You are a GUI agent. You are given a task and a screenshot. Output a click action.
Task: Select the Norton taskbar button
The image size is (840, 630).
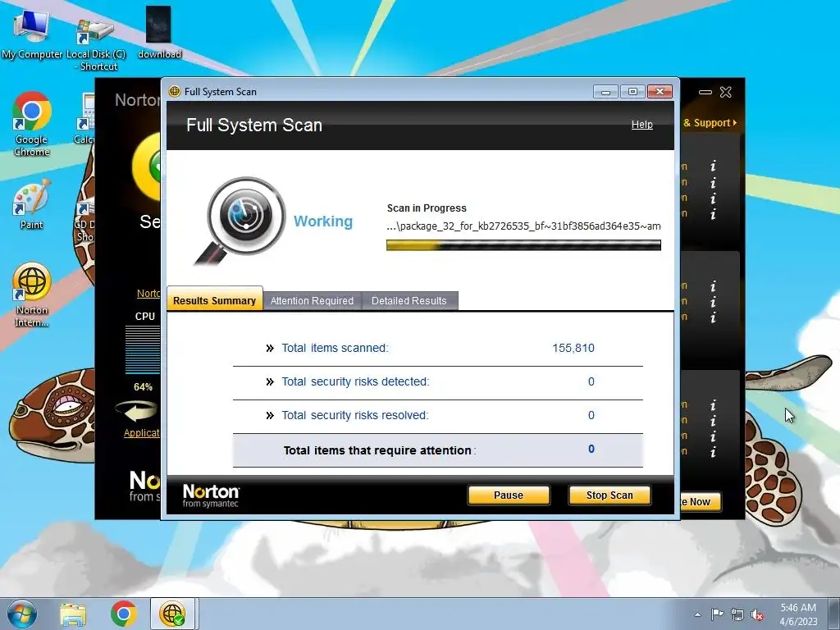click(x=172, y=614)
